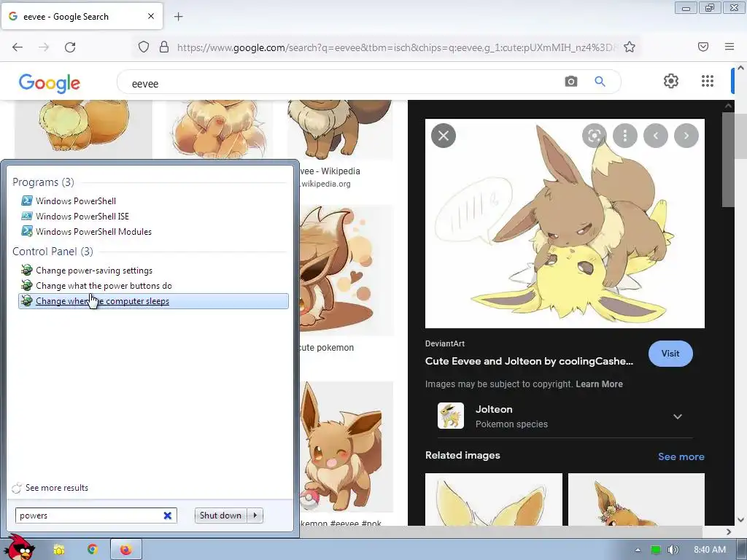Open the shield tracking protection icon
747x560 pixels.
click(144, 47)
